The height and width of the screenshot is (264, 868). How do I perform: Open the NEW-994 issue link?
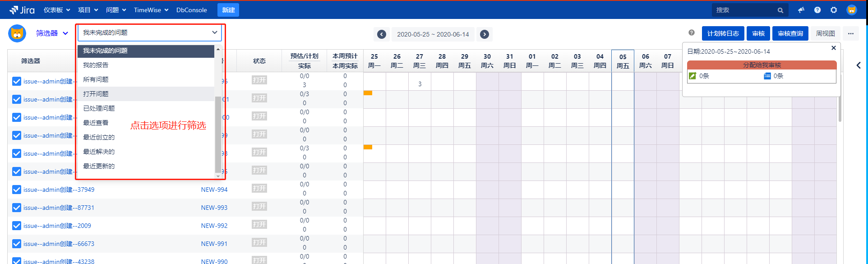[214, 190]
